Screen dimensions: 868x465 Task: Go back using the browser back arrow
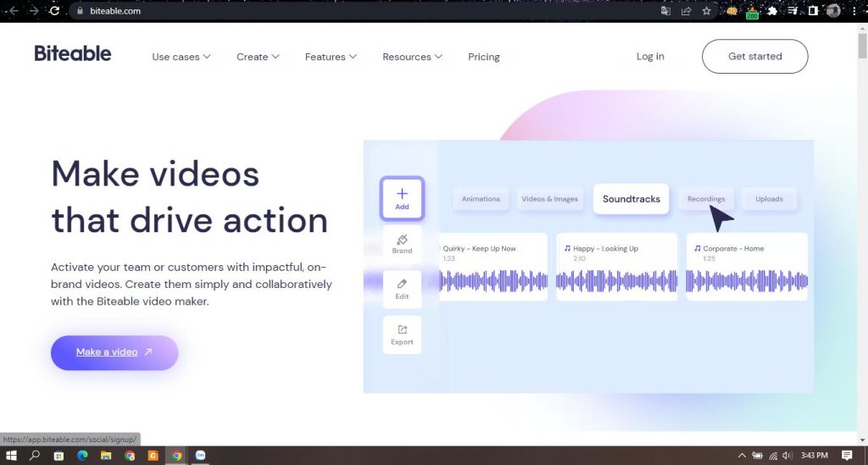click(x=14, y=10)
